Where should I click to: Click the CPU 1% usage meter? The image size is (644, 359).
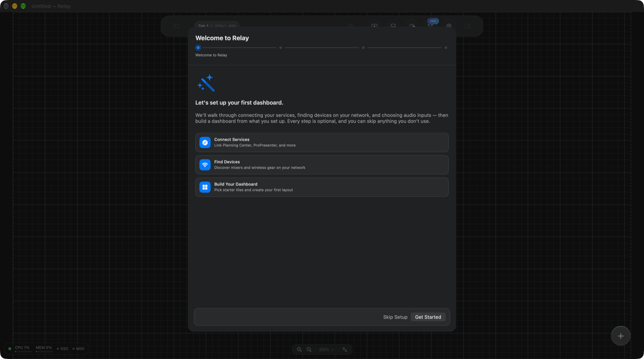pyautogui.click(x=23, y=349)
